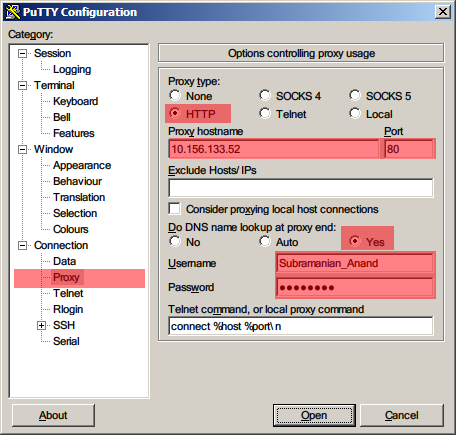Focus the Telnet command input field

pos(301,326)
